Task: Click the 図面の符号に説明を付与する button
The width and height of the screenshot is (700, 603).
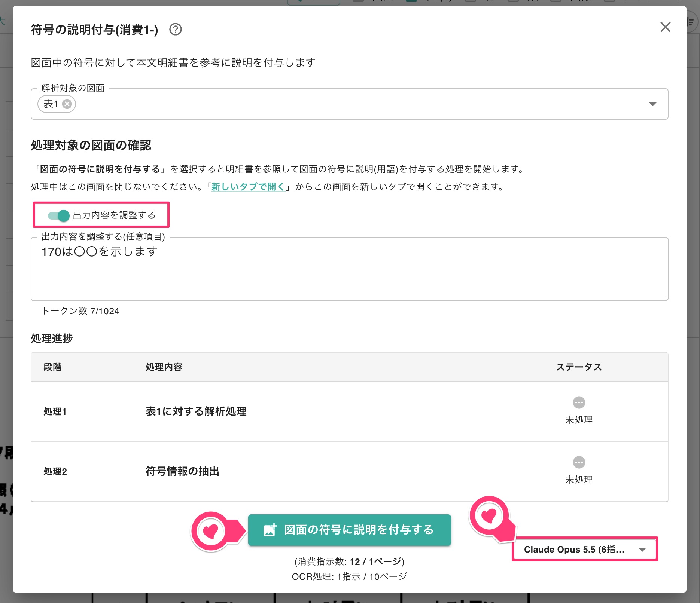Action: 349,530
